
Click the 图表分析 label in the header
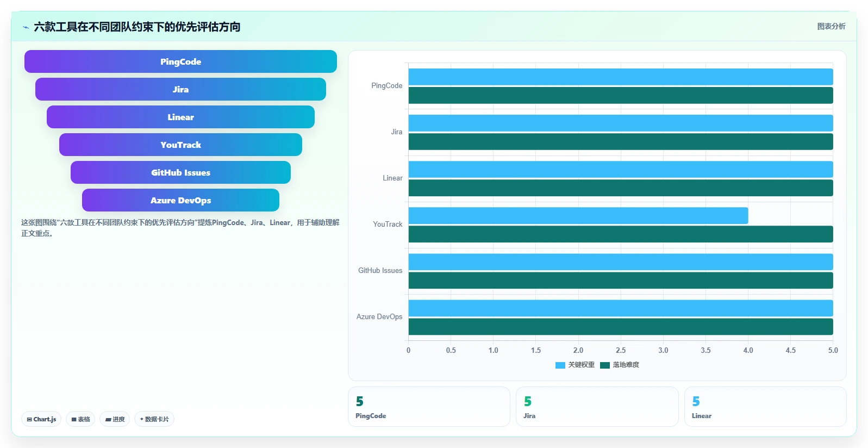point(831,26)
